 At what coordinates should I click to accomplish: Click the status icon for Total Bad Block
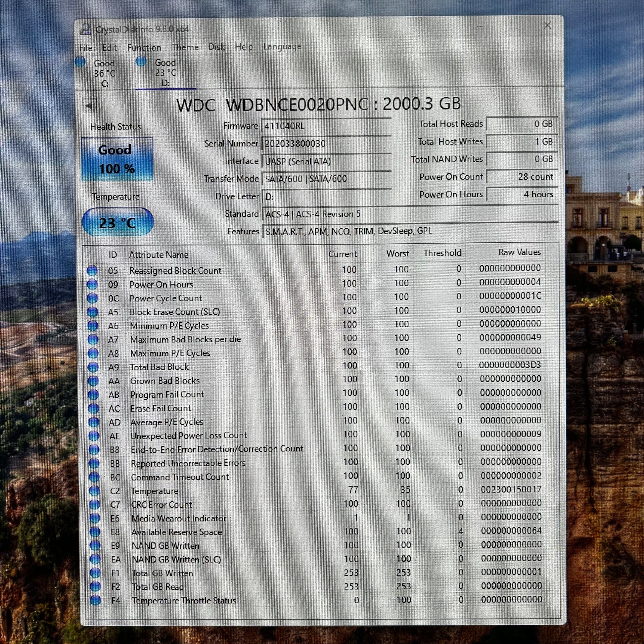point(93,367)
